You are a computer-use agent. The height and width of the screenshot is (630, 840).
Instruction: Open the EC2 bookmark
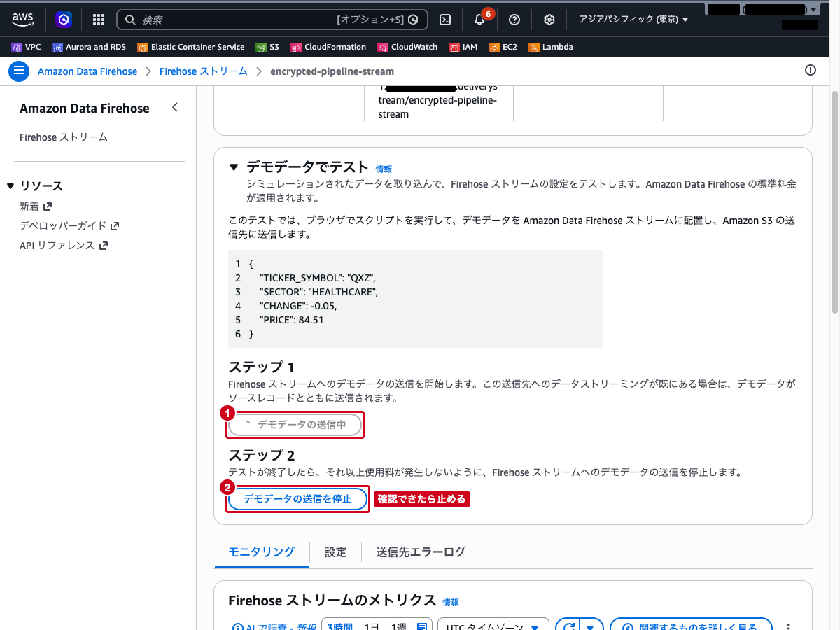point(503,47)
